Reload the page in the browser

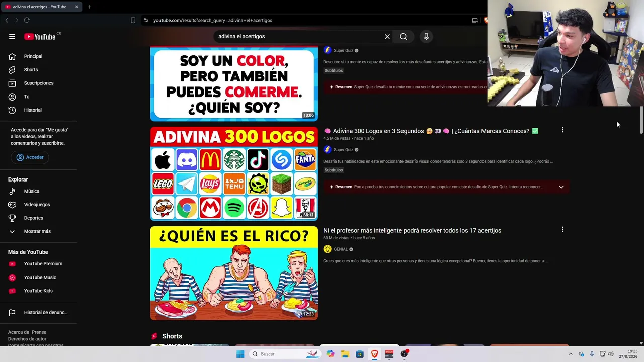(x=27, y=20)
